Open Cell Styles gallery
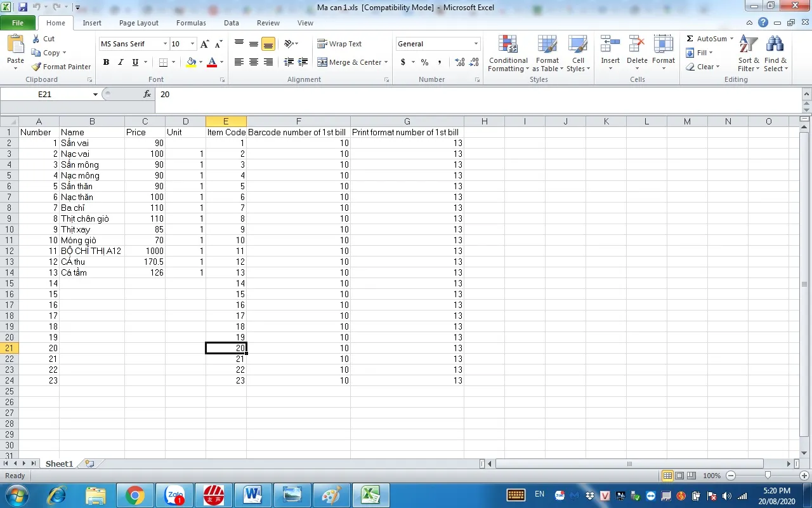This screenshot has height=508, width=812. [x=578, y=54]
